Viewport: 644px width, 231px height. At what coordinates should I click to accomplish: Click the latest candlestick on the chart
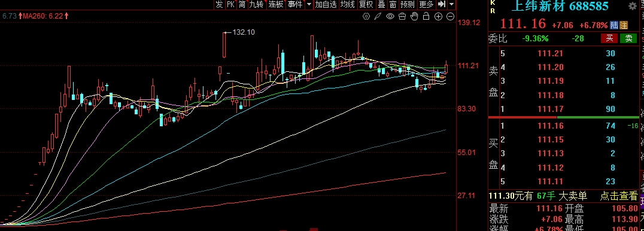coord(446,67)
